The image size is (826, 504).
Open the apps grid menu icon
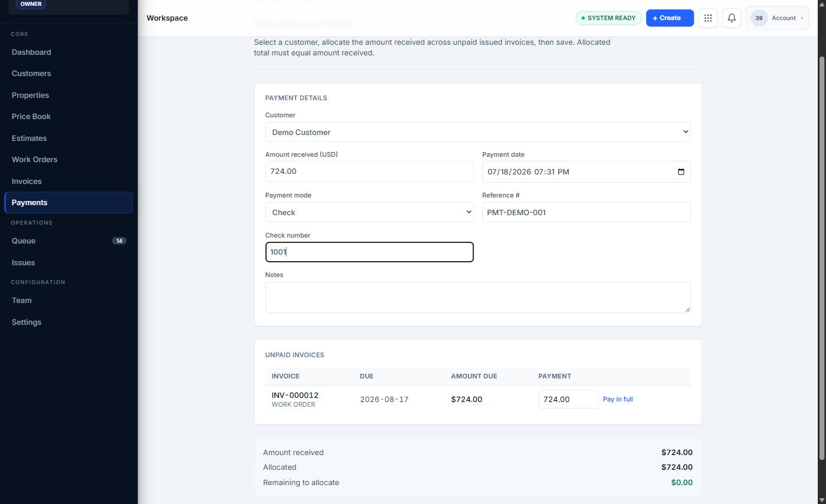[x=708, y=18]
